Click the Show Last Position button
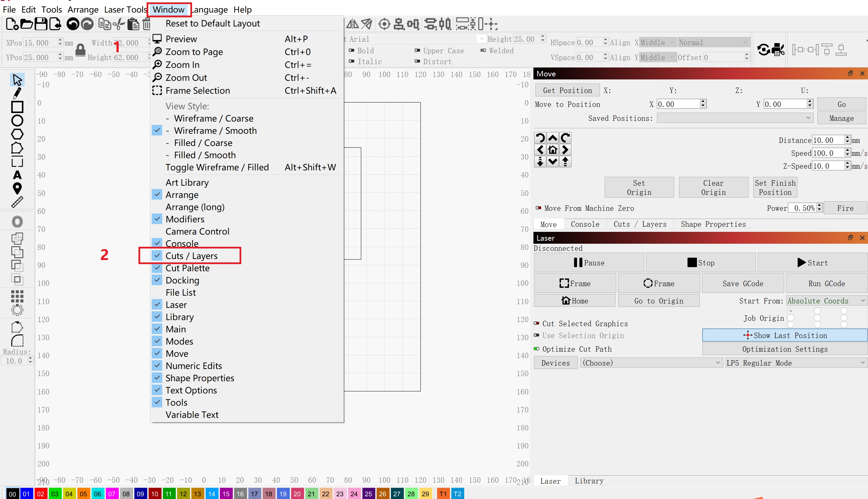The width and height of the screenshot is (868, 499). (785, 335)
